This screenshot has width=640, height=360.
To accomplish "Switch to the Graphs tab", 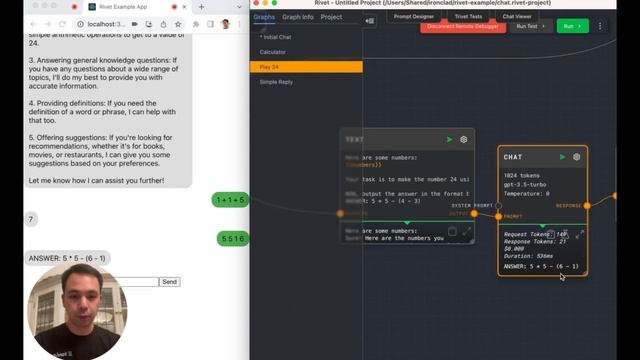I will [264, 17].
